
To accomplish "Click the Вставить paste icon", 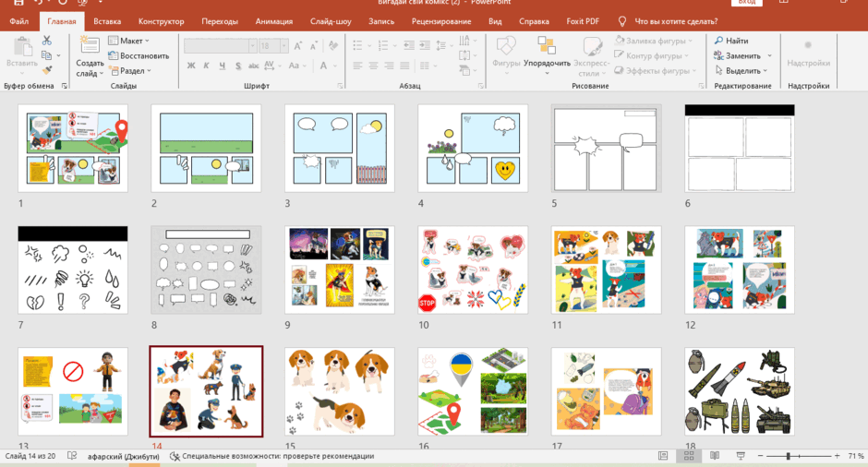I will point(22,47).
